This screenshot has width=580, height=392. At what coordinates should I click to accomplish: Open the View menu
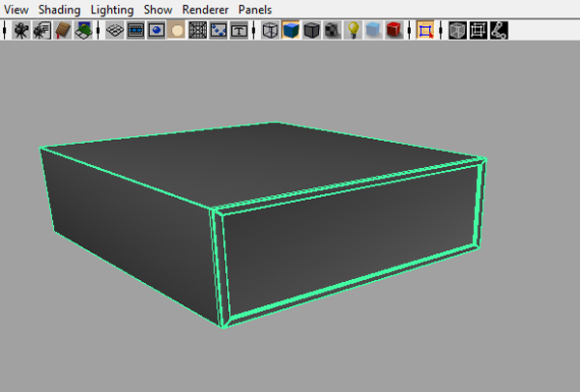(x=16, y=10)
